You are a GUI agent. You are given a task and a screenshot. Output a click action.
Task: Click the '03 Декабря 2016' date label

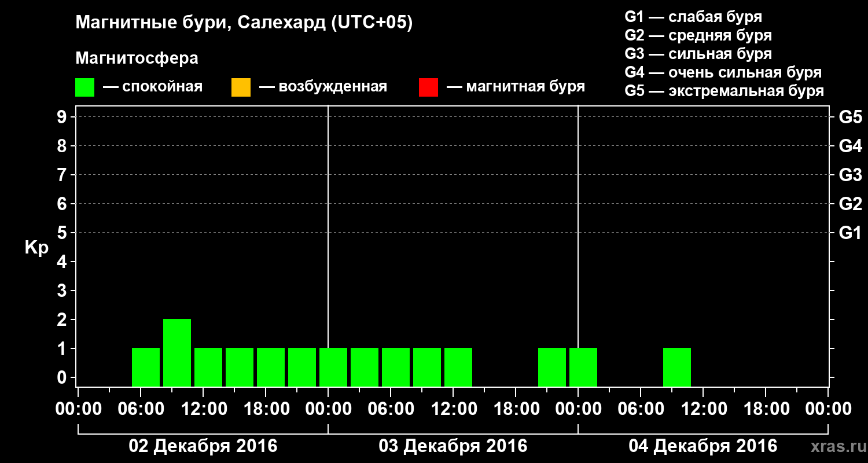pyautogui.click(x=453, y=446)
